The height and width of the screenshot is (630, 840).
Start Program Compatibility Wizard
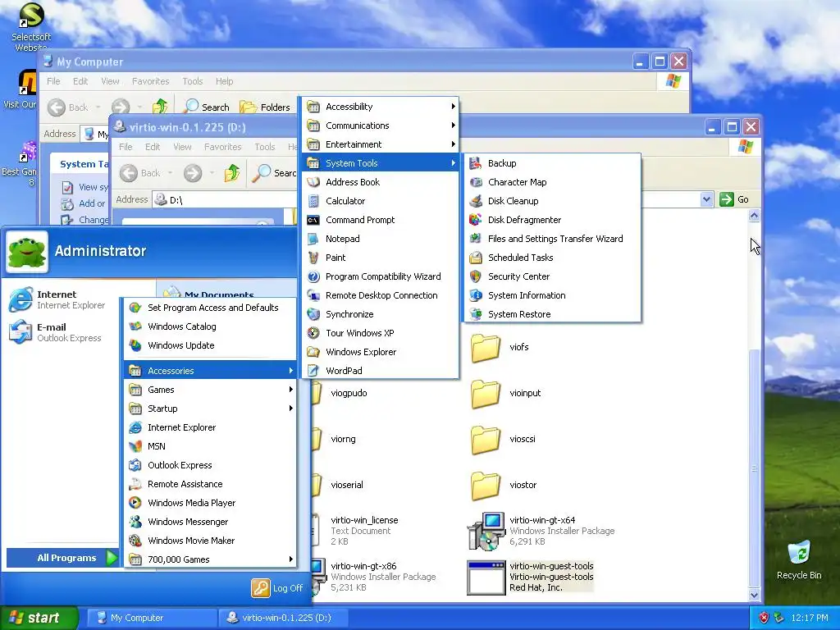tap(381, 276)
